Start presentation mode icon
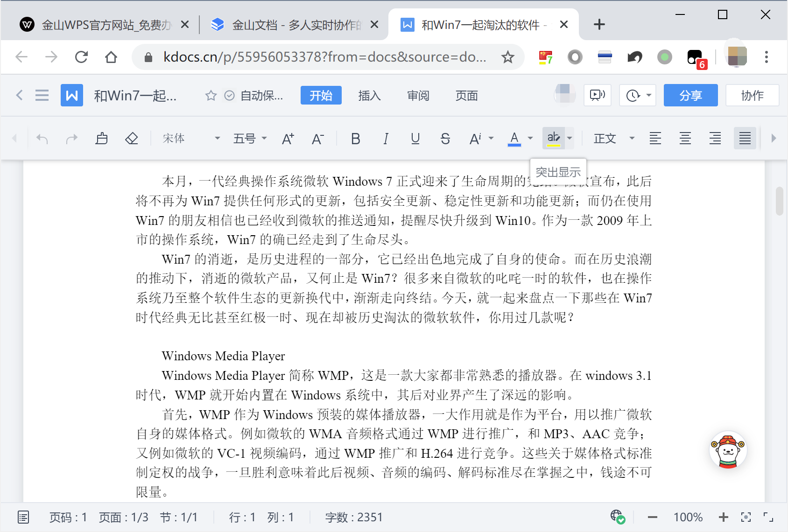This screenshot has height=532, width=788. coord(598,96)
